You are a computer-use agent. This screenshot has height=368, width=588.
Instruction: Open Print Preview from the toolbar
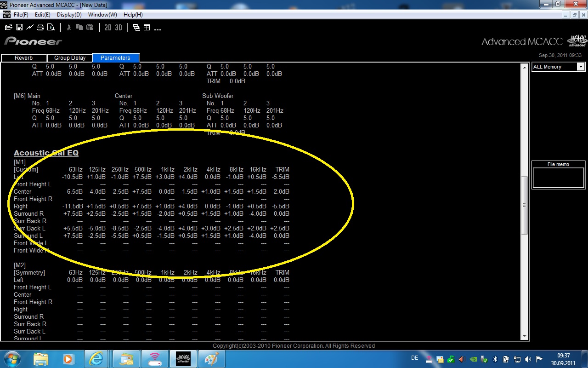point(51,28)
